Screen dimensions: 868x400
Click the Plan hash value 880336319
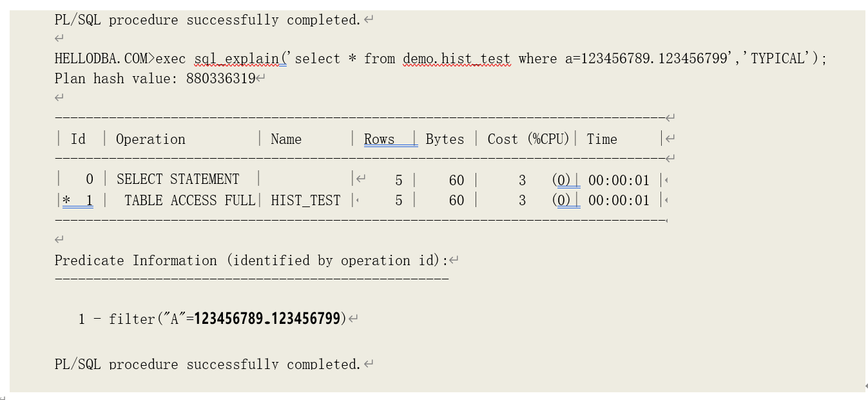click(220, 79)
